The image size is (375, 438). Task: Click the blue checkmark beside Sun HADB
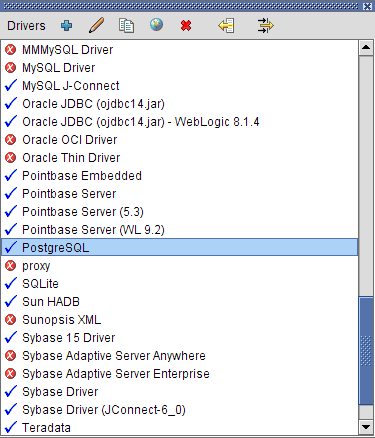pyautogui.click(x=11, y=302)
